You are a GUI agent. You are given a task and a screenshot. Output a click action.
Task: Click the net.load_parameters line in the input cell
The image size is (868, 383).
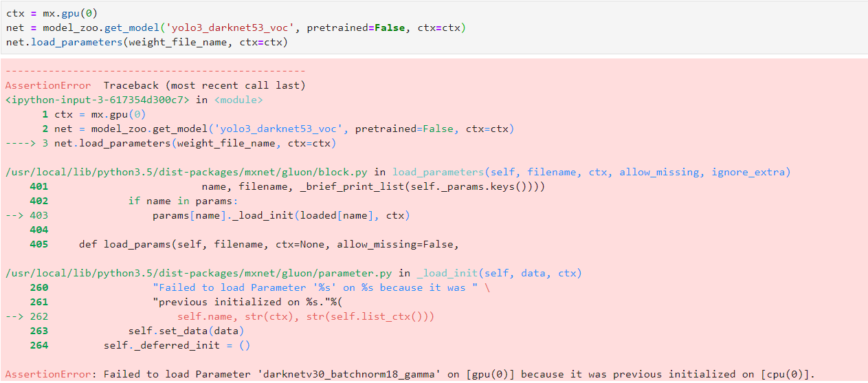(146, 42)
